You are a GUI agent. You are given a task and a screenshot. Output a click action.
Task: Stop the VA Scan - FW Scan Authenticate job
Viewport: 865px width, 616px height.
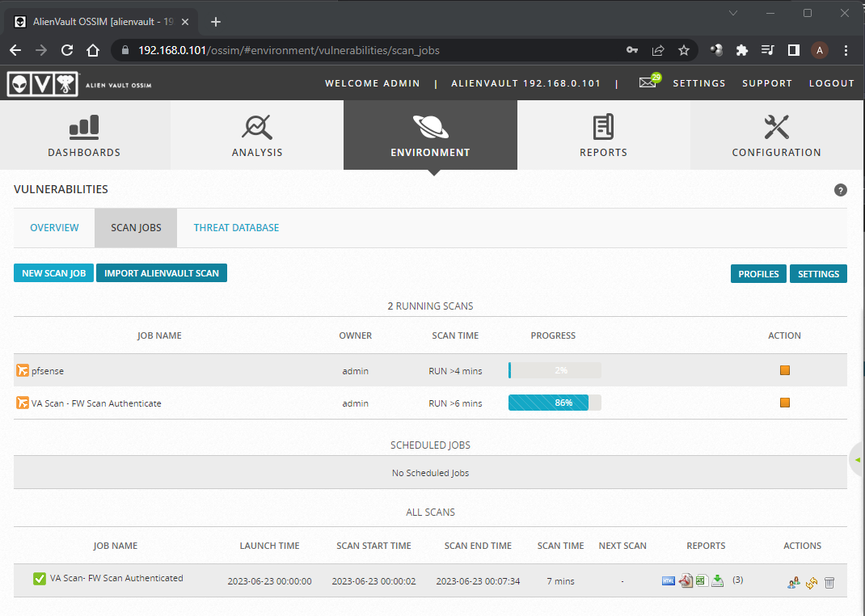pyautogui.click(x=784, y=403)
